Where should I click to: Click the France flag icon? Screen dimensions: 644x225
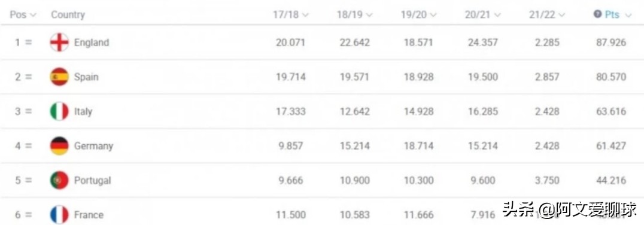pyautogui.click(x=59, y=215)
